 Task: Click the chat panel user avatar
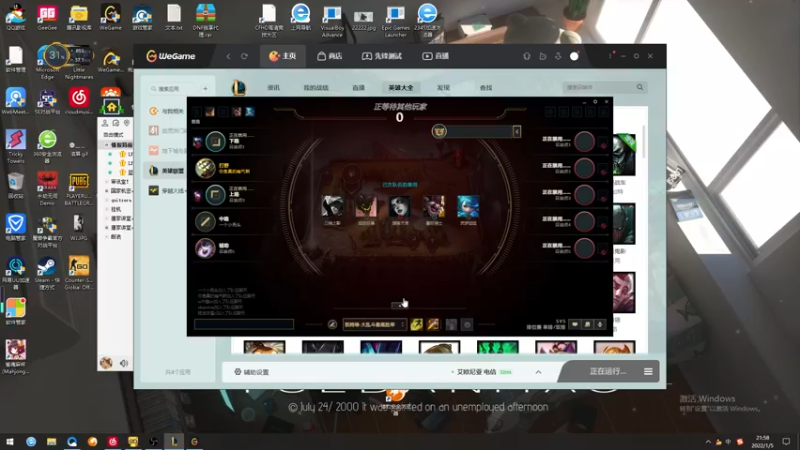pyautogui.click(x=106, y=363)
